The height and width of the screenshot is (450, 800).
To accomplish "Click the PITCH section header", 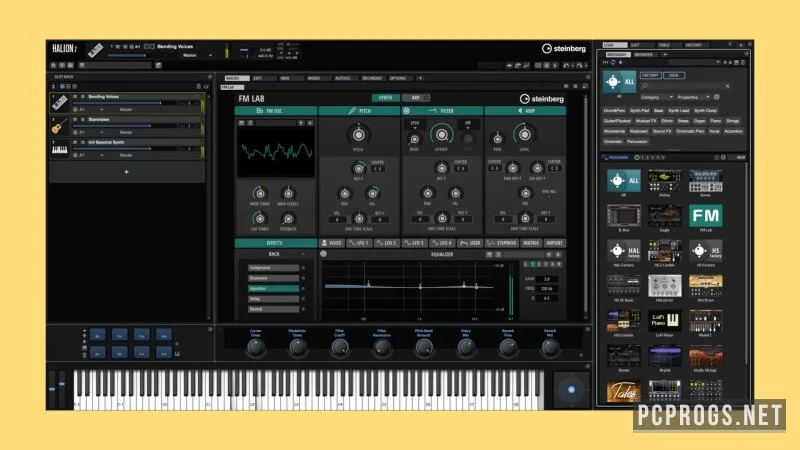I will (x=359, y=111).
